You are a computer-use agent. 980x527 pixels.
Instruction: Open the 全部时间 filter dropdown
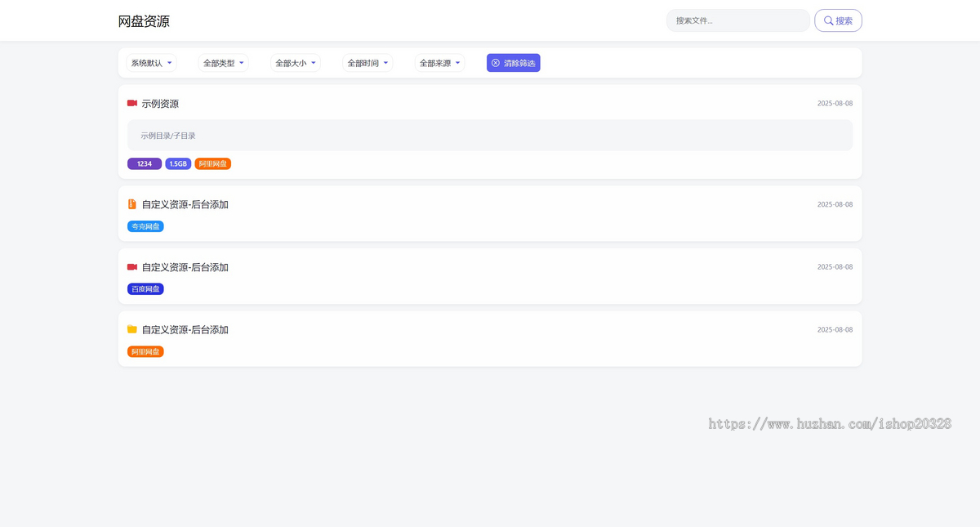coord(367,63)
